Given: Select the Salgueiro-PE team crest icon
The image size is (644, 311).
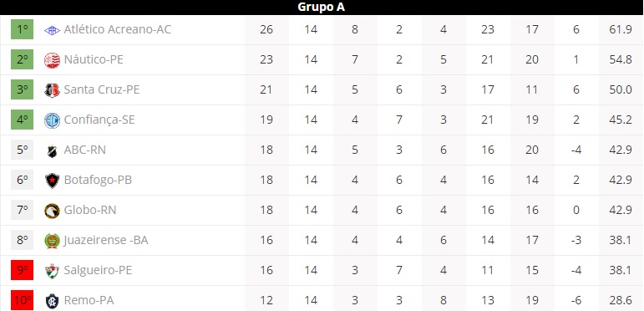Looking at the screenshot, I should pos(52,271).
